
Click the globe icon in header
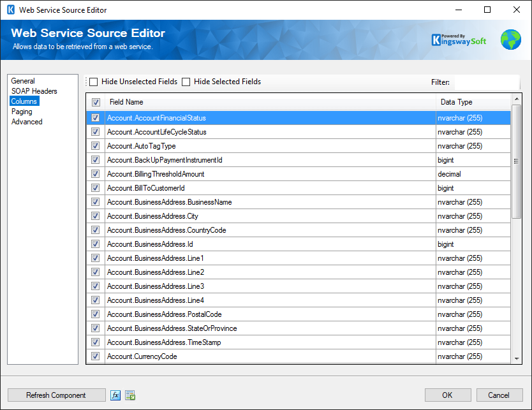[510, 40]
